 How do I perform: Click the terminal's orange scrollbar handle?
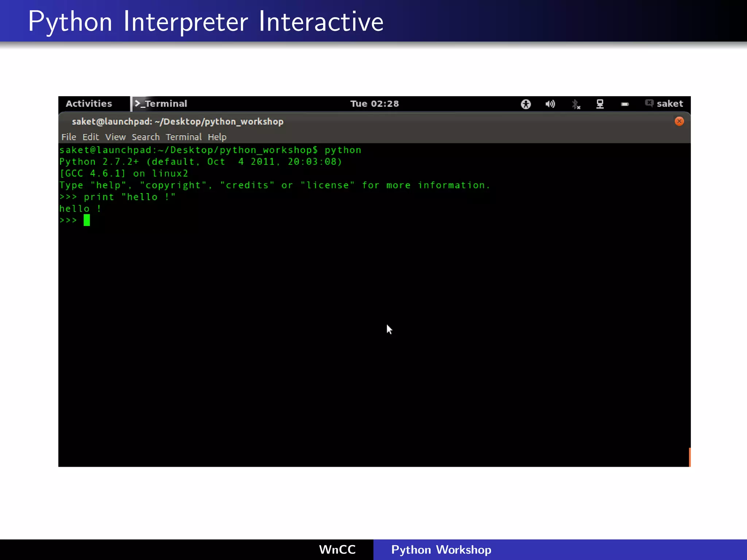click(689, 457)
